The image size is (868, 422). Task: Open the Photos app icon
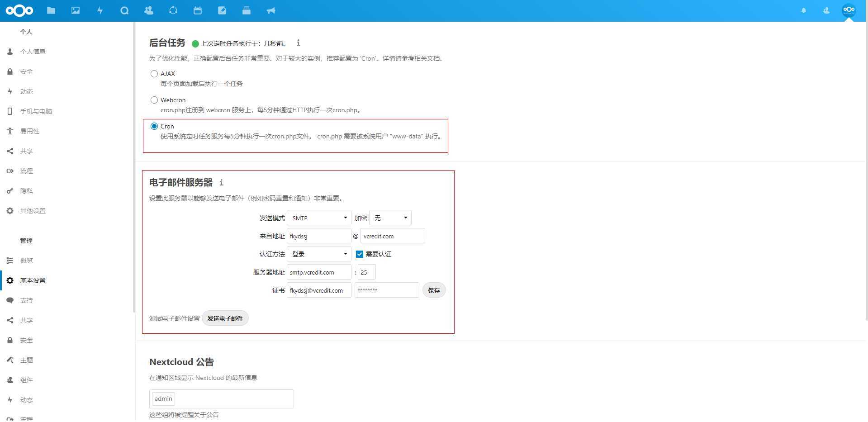tap(76, 10)
